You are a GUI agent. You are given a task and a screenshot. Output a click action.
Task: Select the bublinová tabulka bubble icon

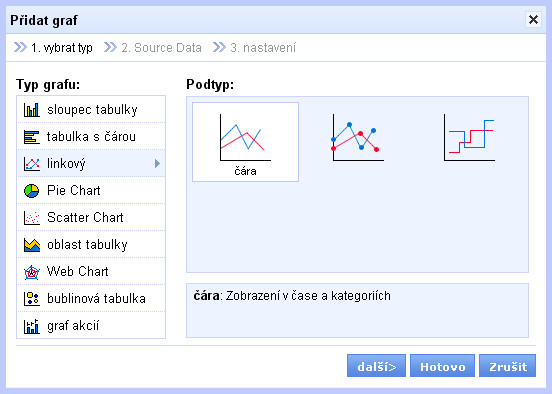tap(32, 299)
